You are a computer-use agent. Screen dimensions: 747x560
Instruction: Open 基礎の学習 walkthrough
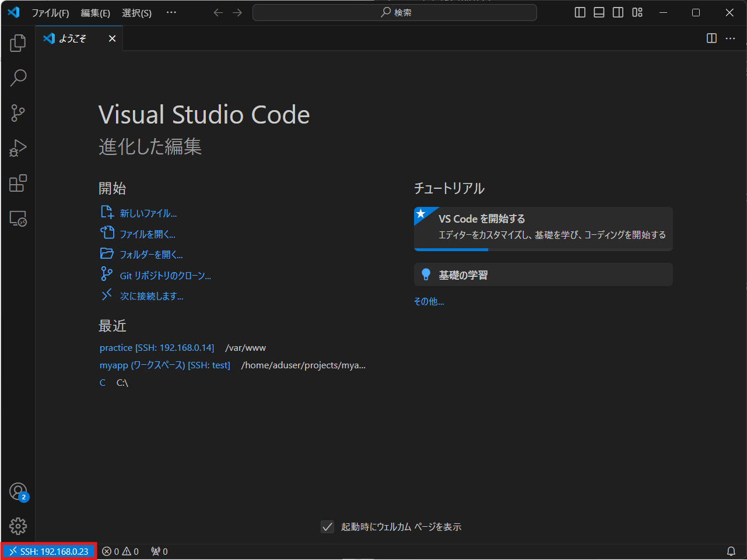coord(543,274)
